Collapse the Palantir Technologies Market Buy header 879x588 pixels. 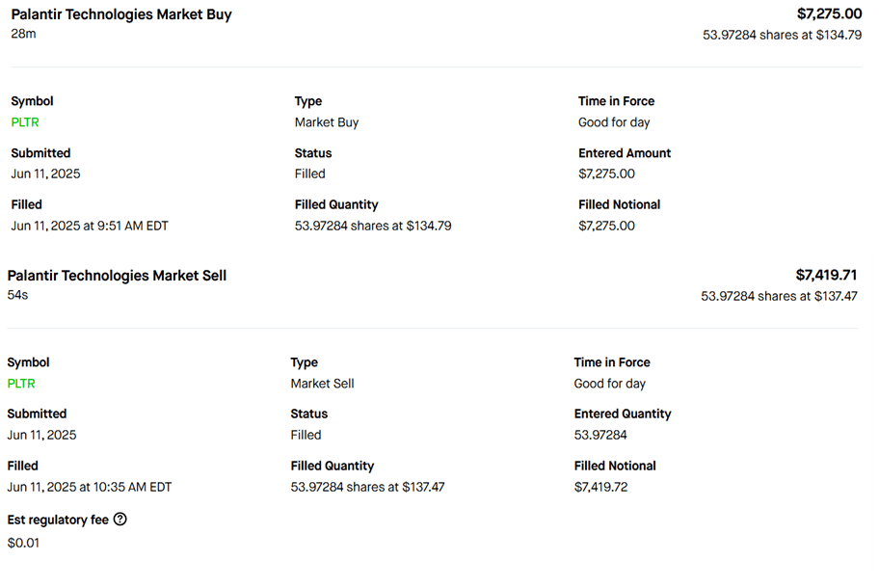coord(121,14)
